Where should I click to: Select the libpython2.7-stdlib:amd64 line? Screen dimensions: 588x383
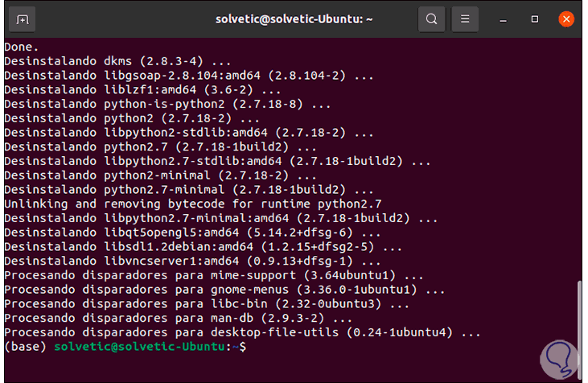[217, 161]
